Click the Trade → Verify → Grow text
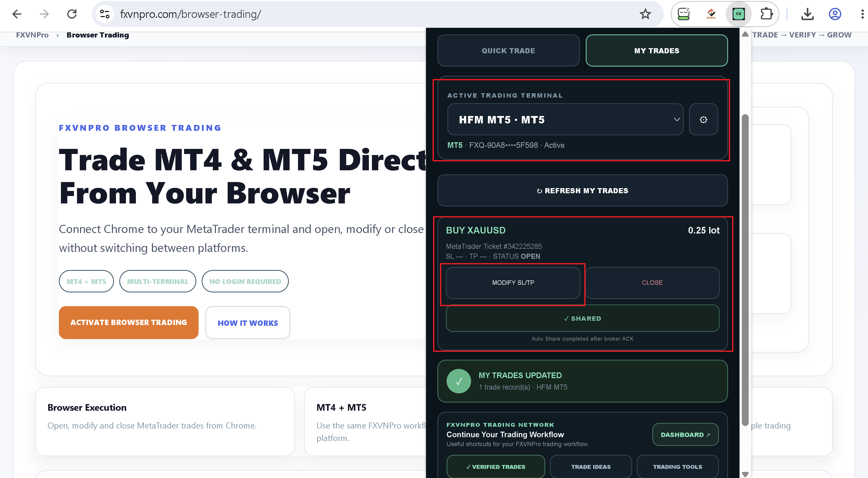The height and width of the screenshot is (478, 868). click(x=802, y=35)
